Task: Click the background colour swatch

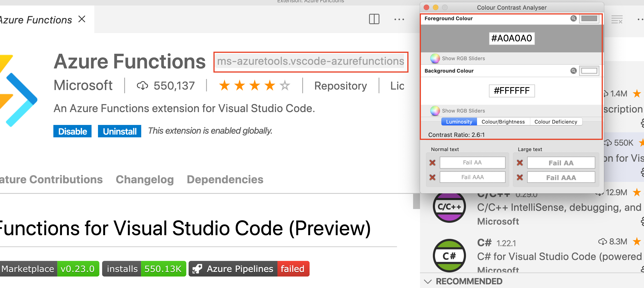Action: (589, 71)
